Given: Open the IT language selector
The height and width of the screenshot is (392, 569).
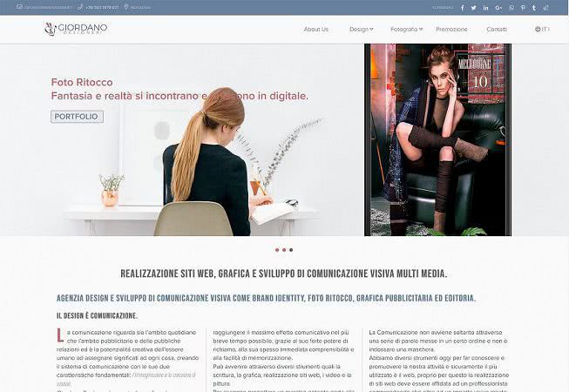Looking at the screenshot, I should coord(542,30).
